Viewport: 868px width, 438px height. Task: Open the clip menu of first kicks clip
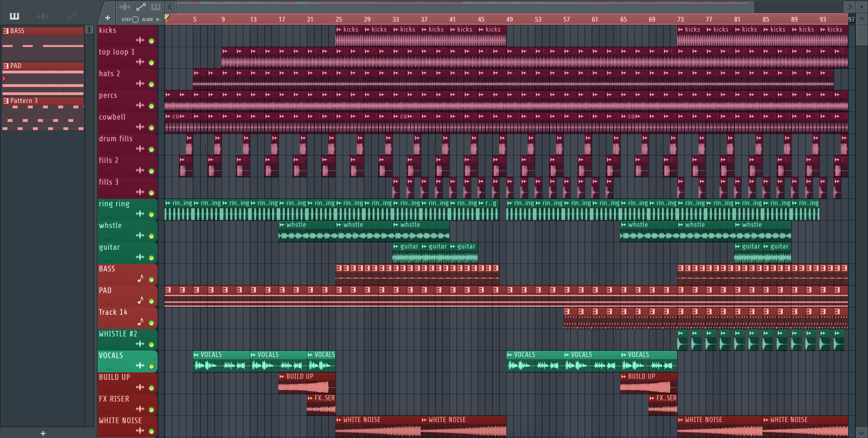[339, 30]
